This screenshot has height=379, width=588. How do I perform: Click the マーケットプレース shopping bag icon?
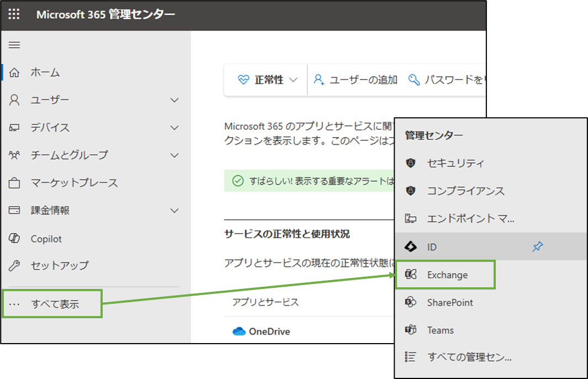point(14,183)
